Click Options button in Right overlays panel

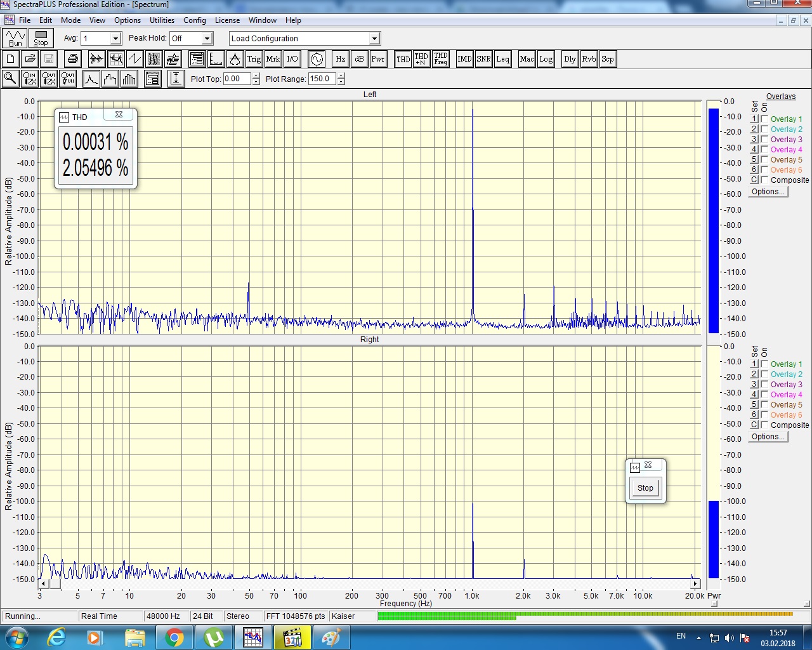(x=768, y=436)
